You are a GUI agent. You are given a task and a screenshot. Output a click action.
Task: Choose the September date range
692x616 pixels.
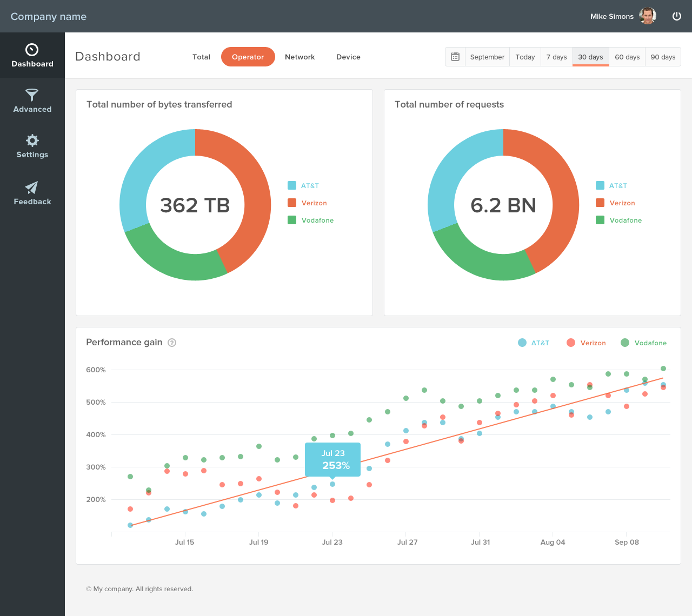(x=487, y=57)
